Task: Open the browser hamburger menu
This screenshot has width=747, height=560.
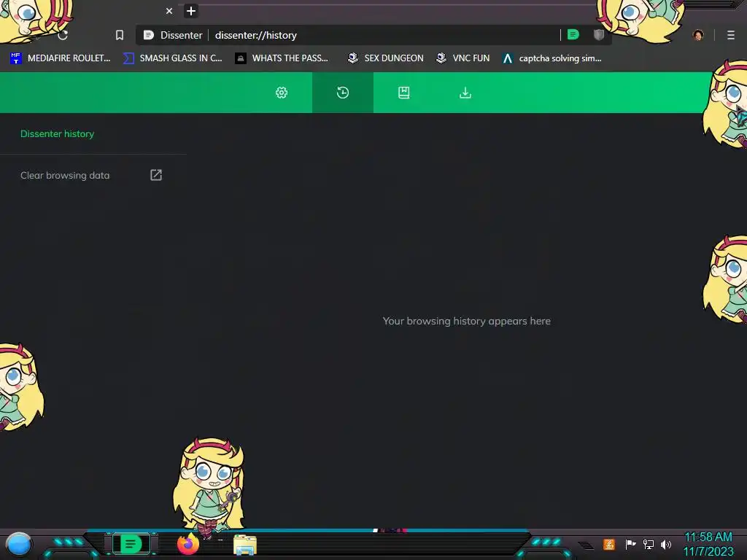Action: pyautogui.click(x=731, y=35)
